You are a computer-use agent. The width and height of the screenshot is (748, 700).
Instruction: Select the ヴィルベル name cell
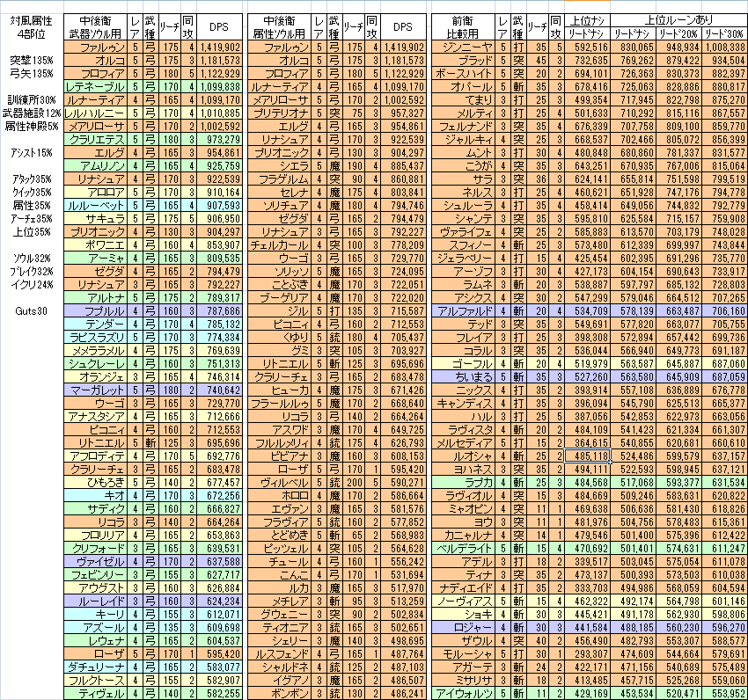[x=280, y=483]
